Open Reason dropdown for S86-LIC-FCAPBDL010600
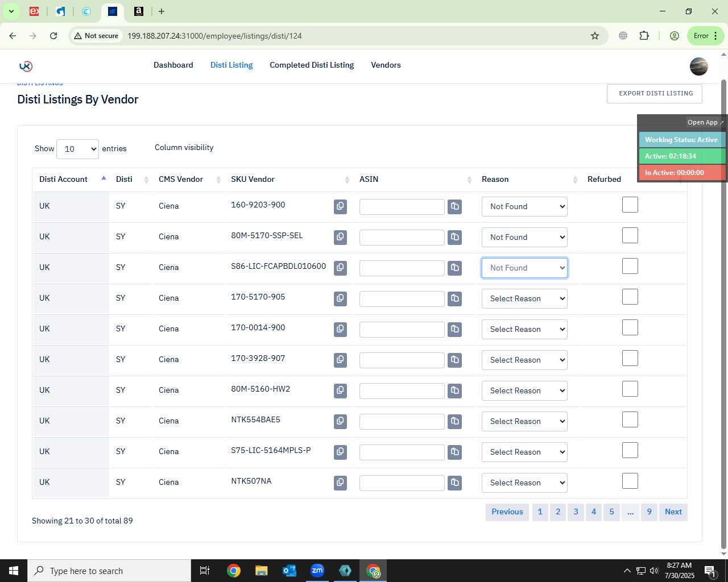This screenshot has height=582, width=728. (x=524, y=268)
